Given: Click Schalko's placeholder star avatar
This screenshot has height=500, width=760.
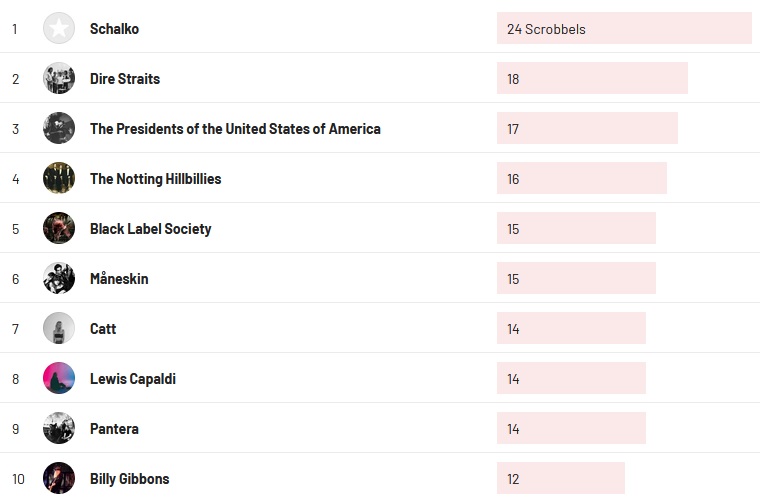Looking at the screenshot, I should tap(59, 28).
